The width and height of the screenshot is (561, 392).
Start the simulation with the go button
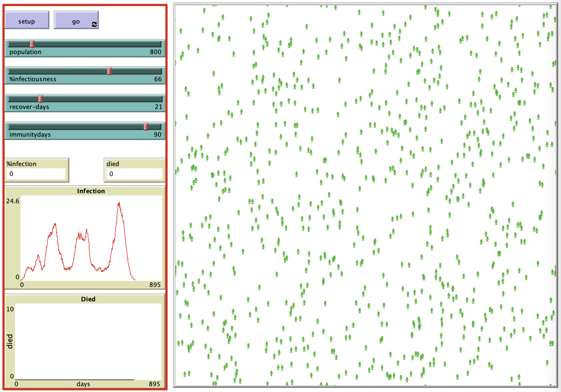[76, 20]
